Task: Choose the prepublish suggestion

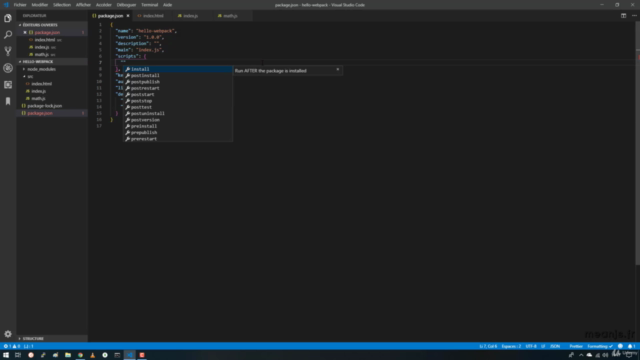Action: [x=178, y=133]
